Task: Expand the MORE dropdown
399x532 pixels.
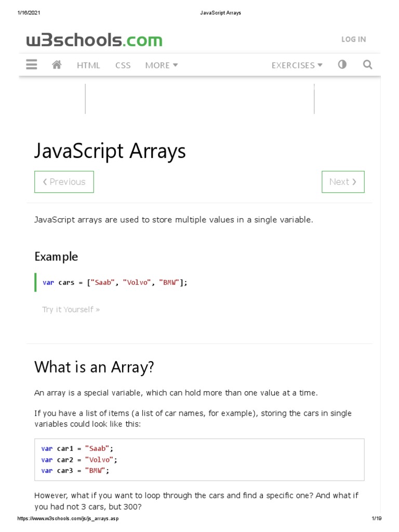Action: click(x=162, y=65)
